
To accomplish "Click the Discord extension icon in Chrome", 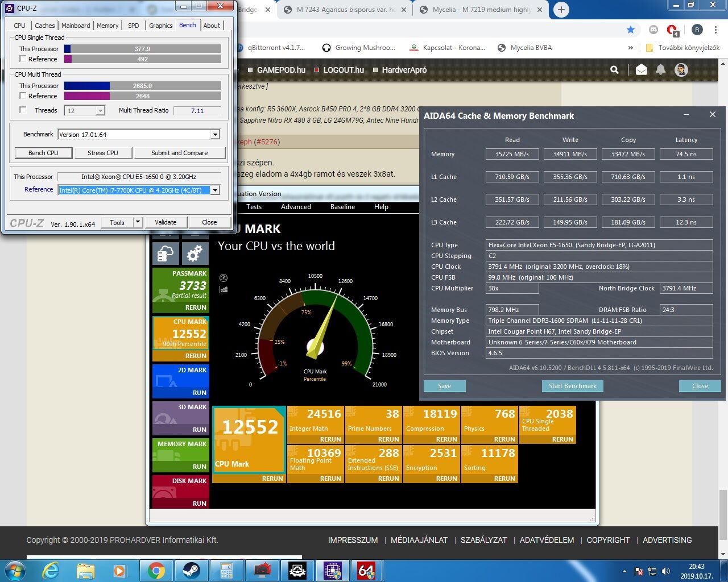I will [653, 30].
